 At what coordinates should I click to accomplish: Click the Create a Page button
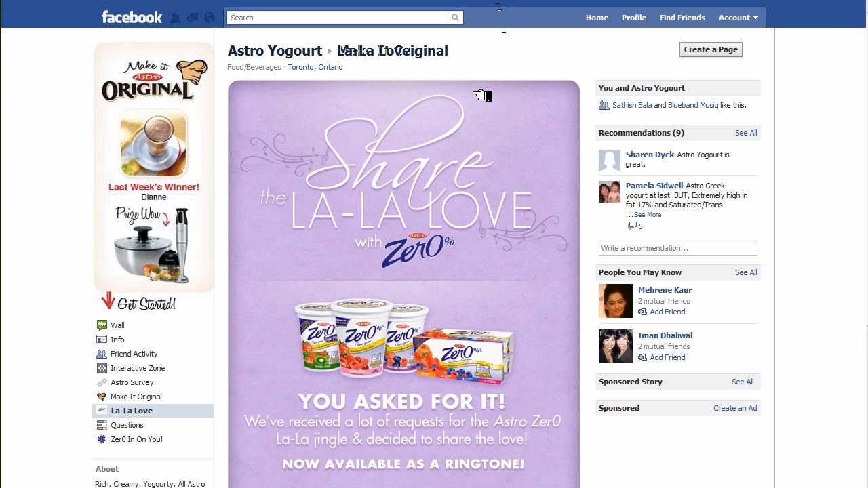tap(711, 49)
